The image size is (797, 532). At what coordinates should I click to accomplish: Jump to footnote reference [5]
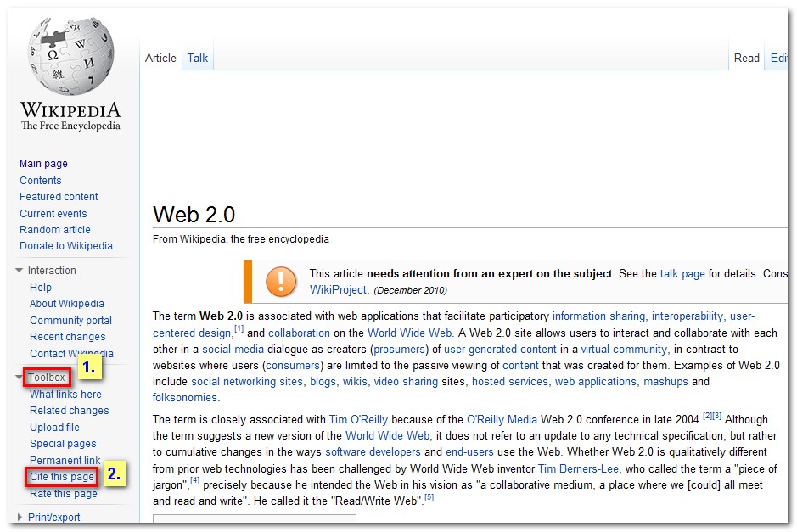coord(429,497)
